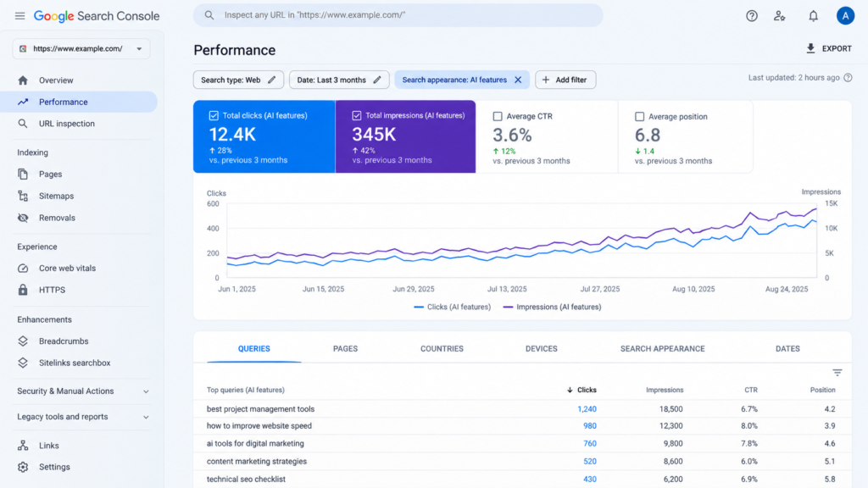
Task: Open the account avatar A
Action: click(845, 16)
